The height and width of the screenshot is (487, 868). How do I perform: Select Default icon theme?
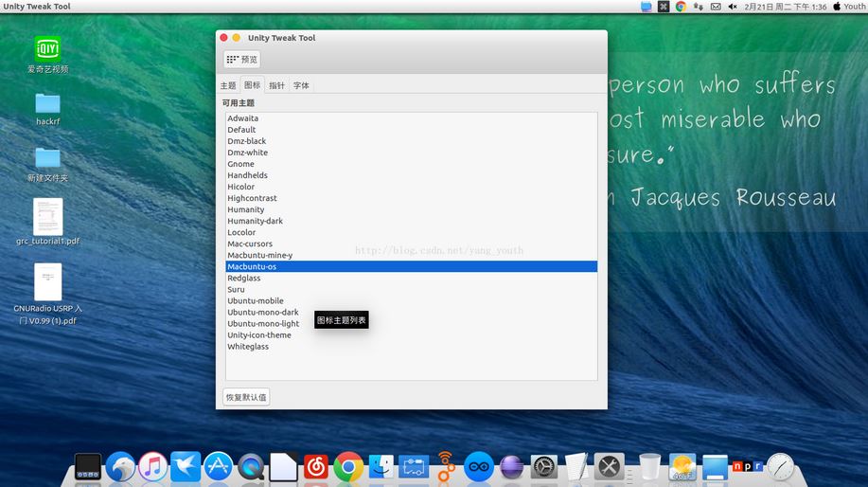pyautogui.click(x=412, y=130)
